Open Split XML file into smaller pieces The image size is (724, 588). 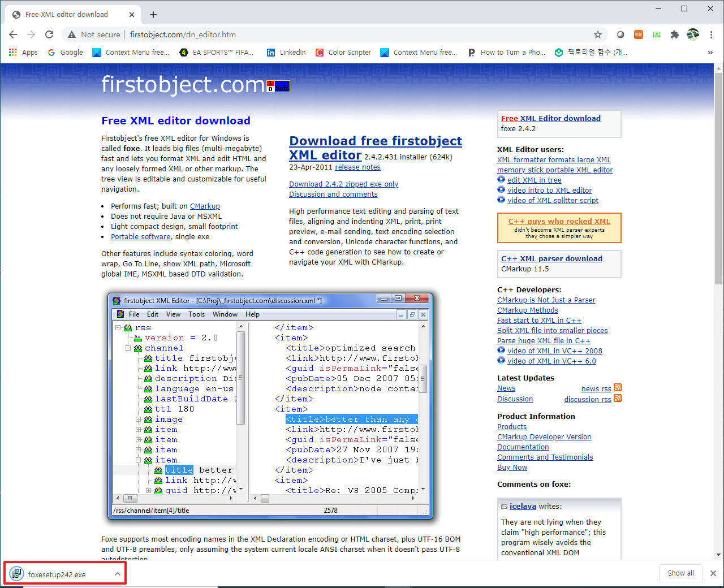[x=553, y=331]
